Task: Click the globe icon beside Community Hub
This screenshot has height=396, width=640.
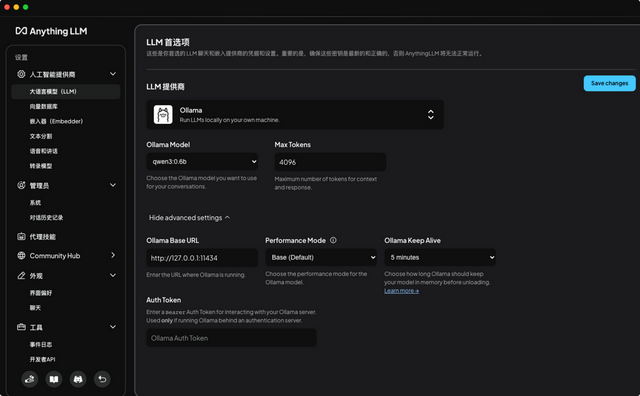Action: [21, 256]
